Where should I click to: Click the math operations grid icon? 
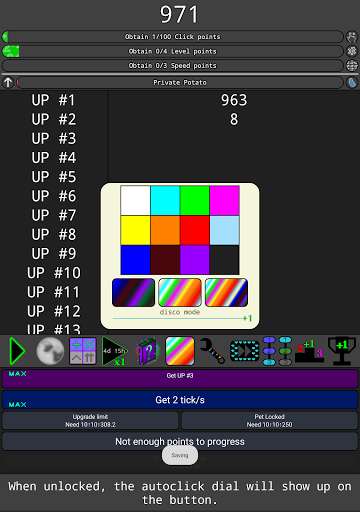click(x=83, y=351)
